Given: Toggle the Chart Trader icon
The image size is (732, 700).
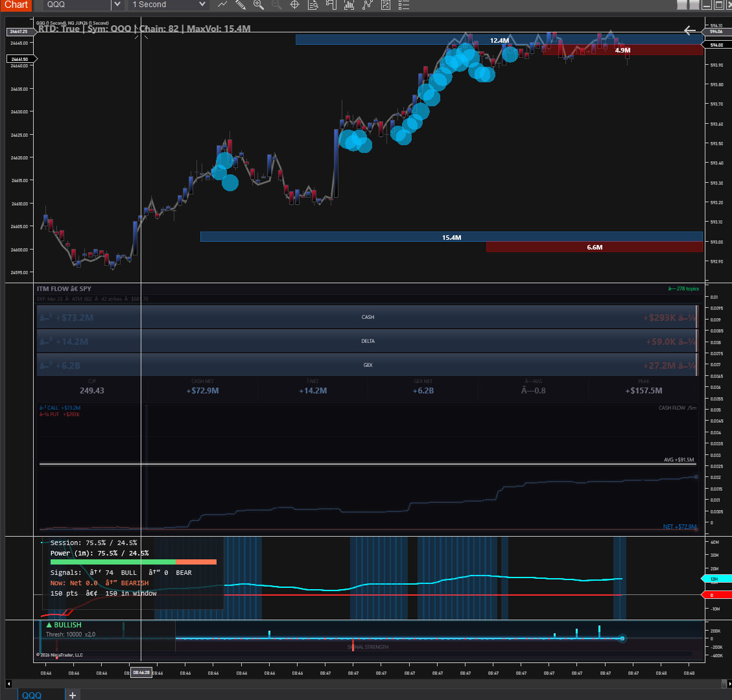Looking at the screenshot, I should point(331,5).
